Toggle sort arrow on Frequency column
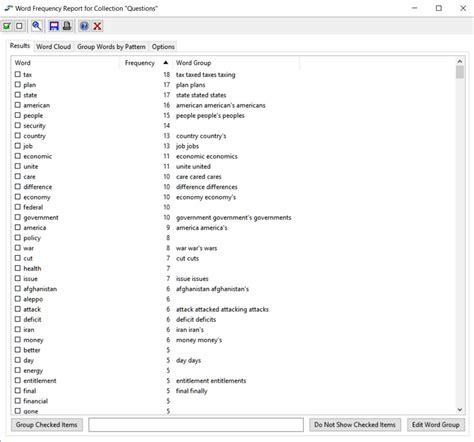This screenshot has height=442, width=474. 166,63
